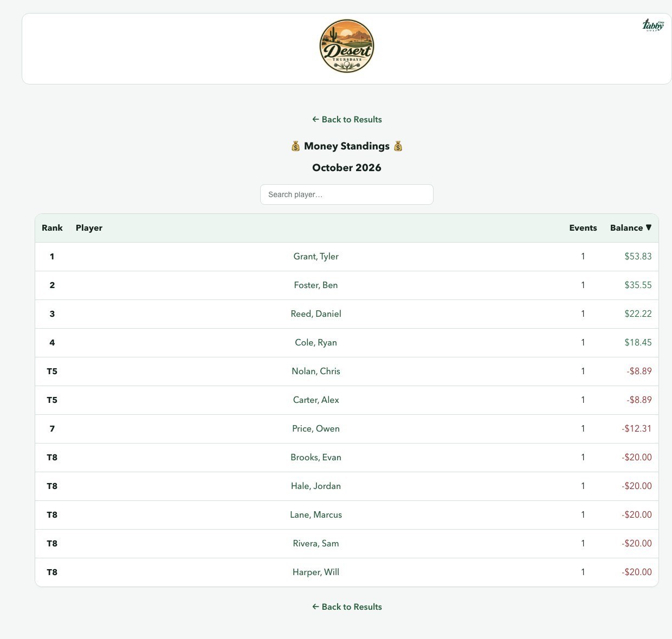Open player Cole, Ryan

point(316,343)
